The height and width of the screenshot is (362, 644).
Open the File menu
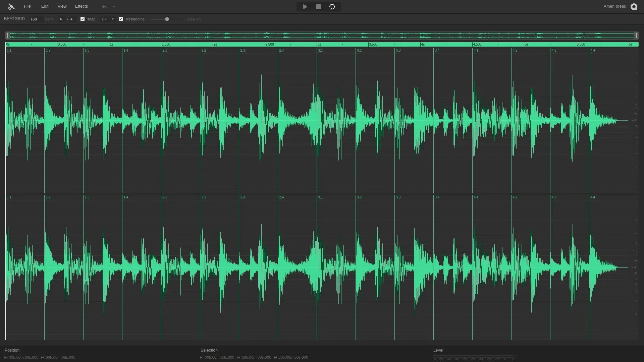pyautogui.click(x=27, y=6)
